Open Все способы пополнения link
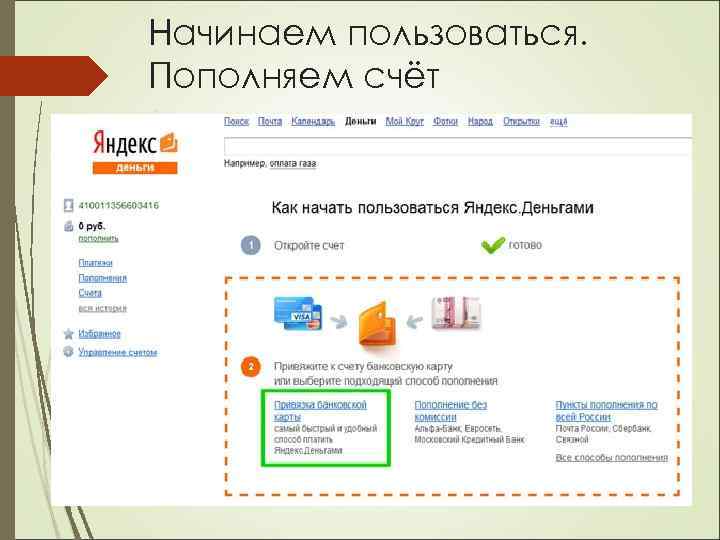 point(612,457)
